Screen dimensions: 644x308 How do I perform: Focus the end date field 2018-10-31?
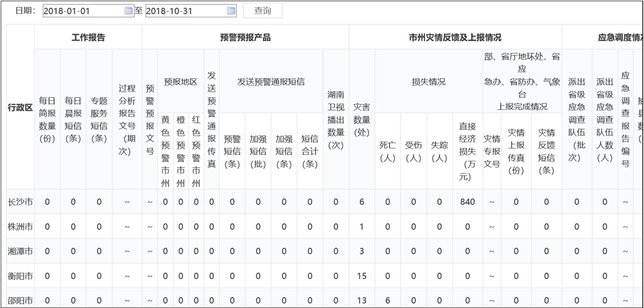tap(185, 11)
